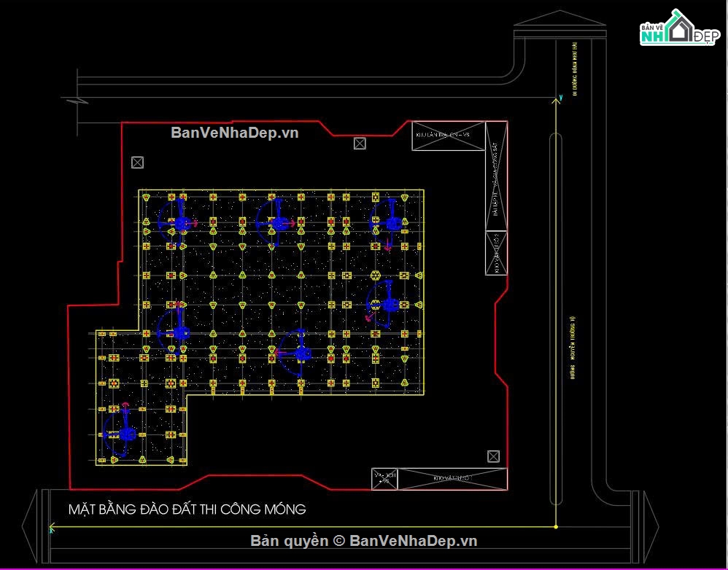Click the MẶT BẰNG ĐÀO ĐẤT THI CÔNG MÓNG title
The height and width of the screenshot is (570, 728).
(187, 510)
